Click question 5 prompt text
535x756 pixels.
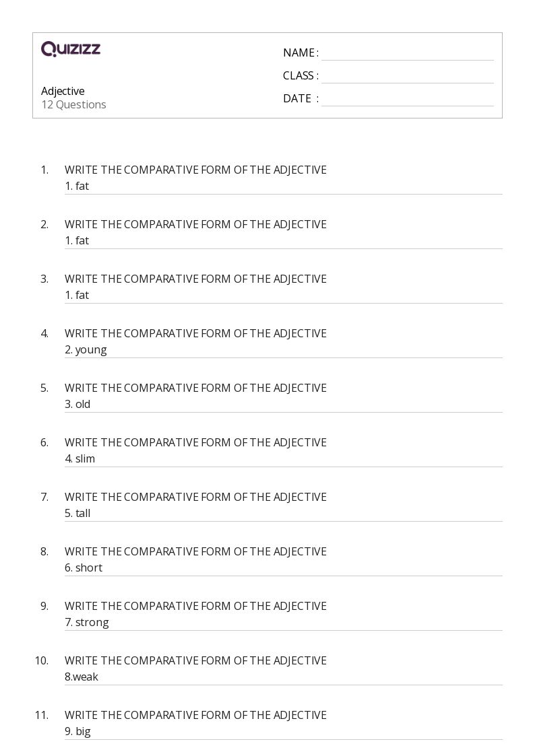pyautogui.click(x=195, y=388)
